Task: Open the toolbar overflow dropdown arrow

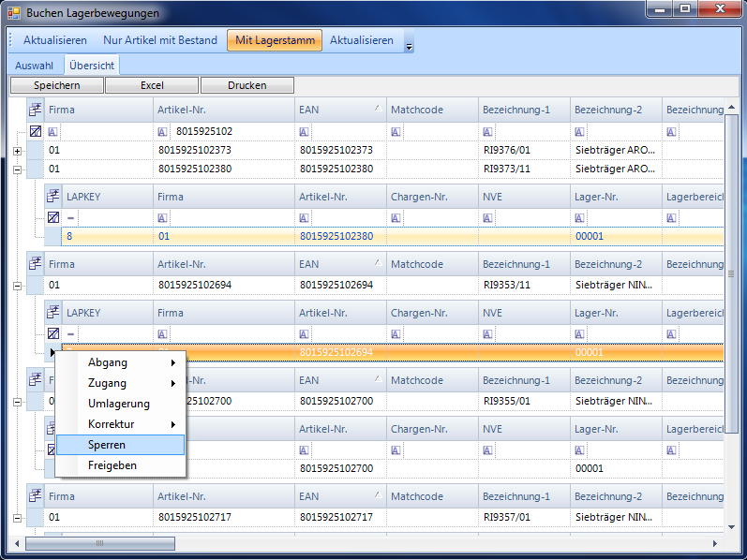Action: tap(409, 45)
